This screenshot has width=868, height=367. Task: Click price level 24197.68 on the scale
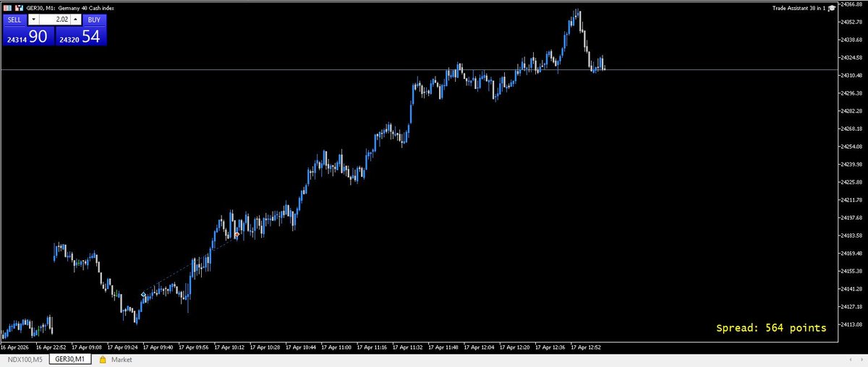click(852, 217)
